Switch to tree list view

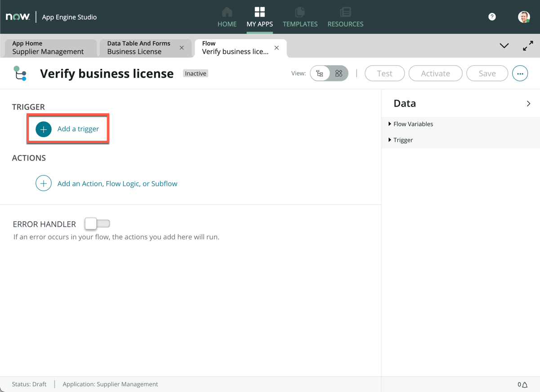point(320,73)
